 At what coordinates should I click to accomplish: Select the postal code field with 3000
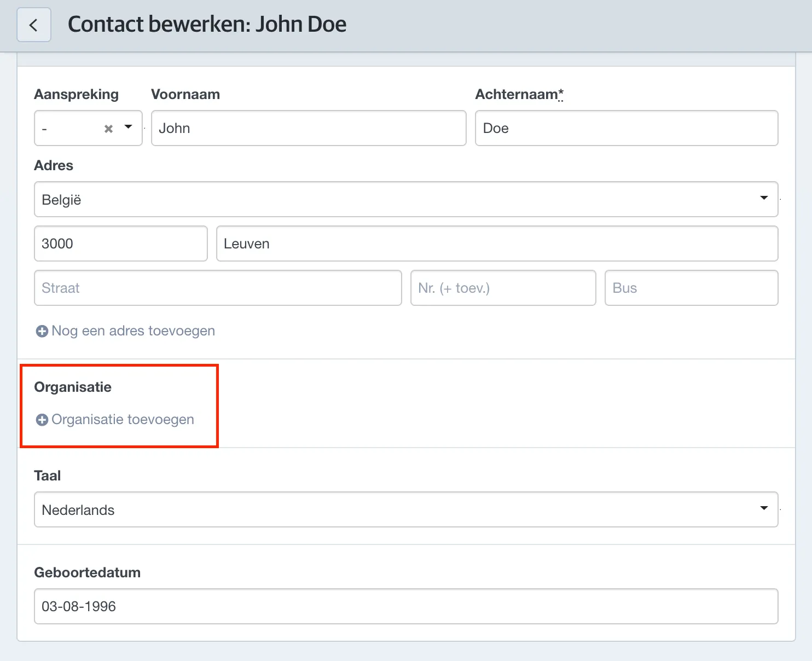(121, 243)
